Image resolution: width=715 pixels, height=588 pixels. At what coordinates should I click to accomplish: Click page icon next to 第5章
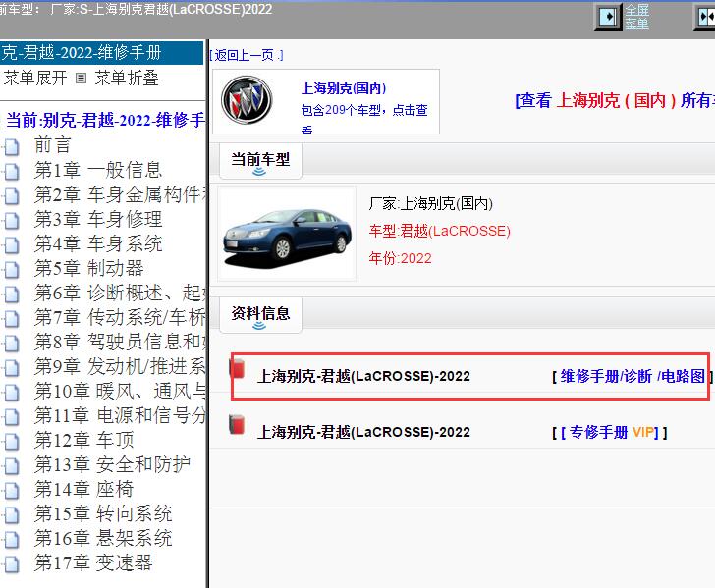pos(12,270)
